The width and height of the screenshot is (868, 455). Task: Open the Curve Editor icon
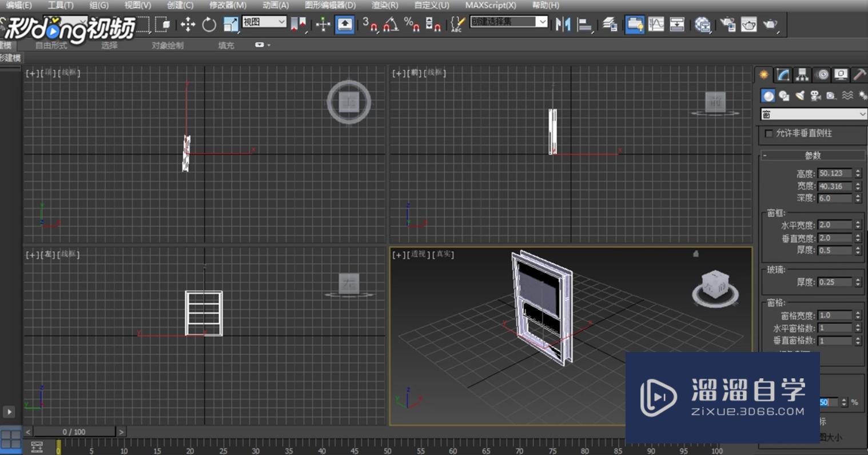(x=656, y=24)
